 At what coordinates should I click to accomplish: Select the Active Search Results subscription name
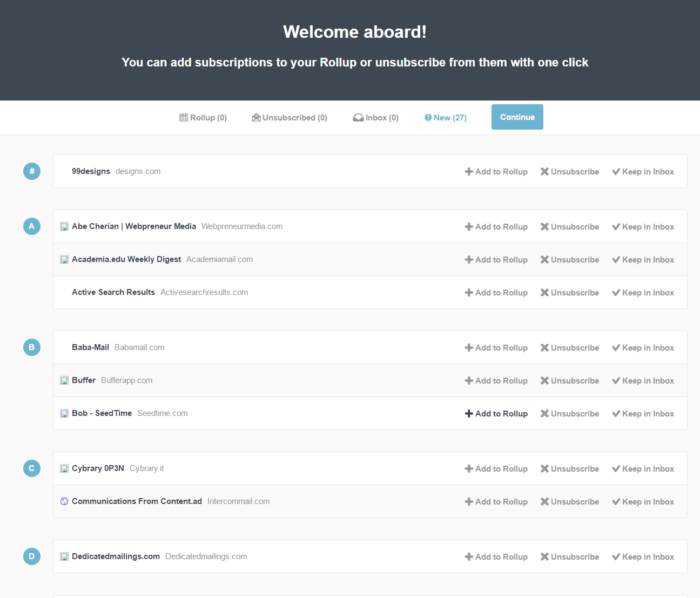(113, 292)
